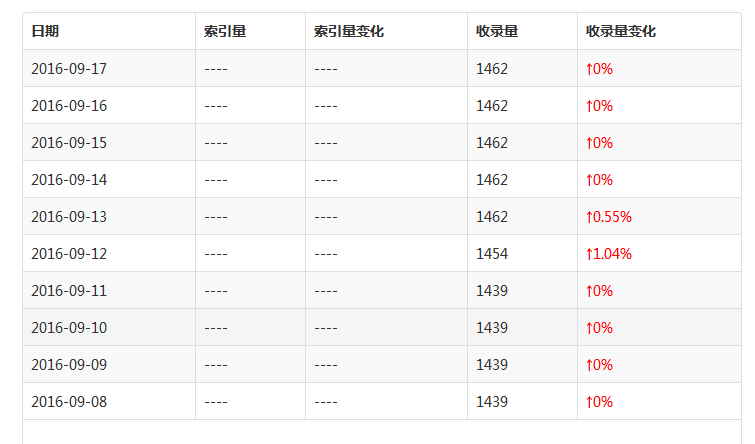Select the 2016-09-11 date cell
The height and width of the screenshot is (444, 755).
pos(69,291)
